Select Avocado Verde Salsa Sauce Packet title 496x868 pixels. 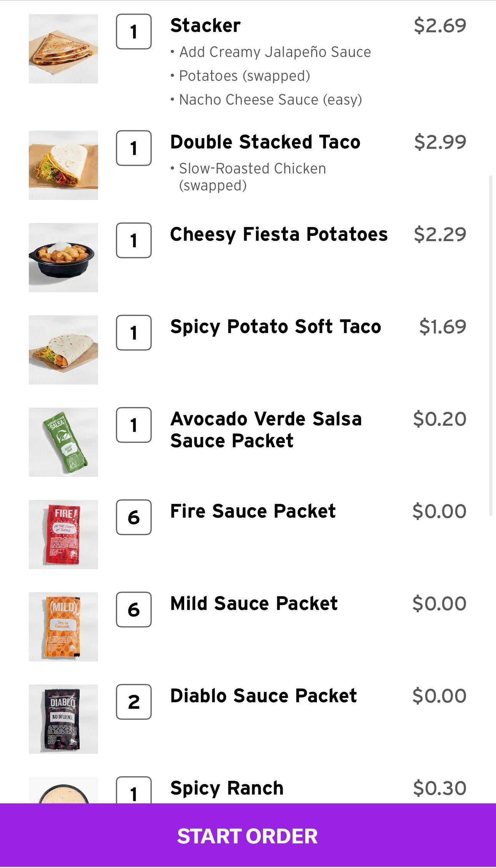point(266,430)
